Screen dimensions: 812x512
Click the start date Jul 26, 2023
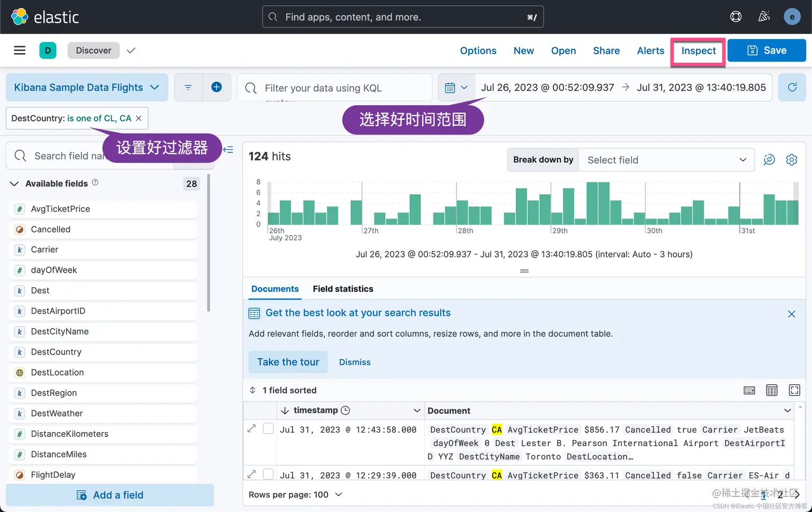point(547,87)
